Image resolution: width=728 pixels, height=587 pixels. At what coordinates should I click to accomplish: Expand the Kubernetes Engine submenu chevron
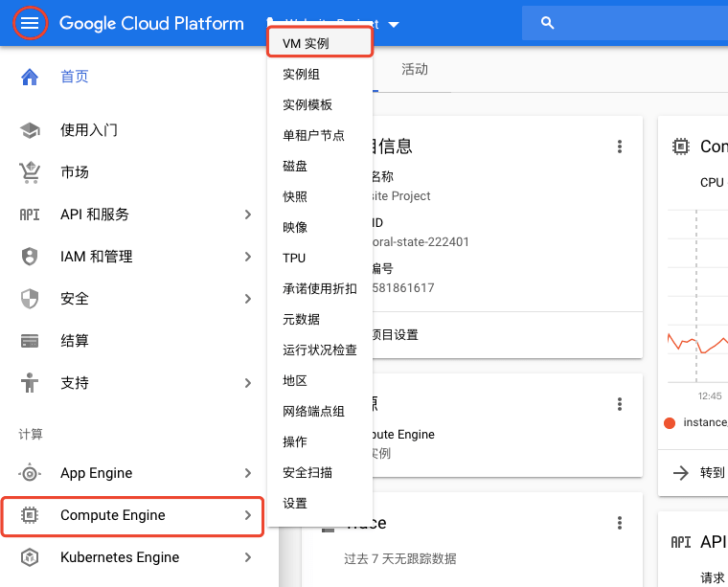[x=248, y=557]
